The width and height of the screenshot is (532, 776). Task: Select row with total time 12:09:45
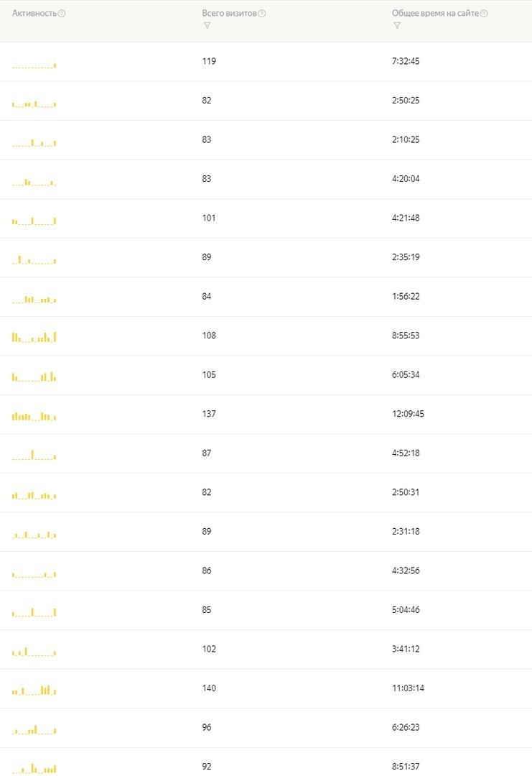pyautogui.click(x=266, y=415)
